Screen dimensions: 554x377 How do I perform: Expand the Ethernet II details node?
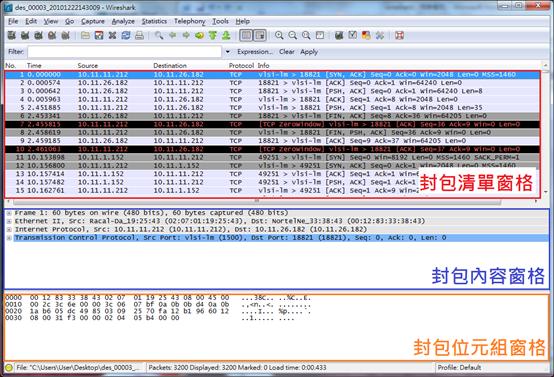(9, 221)
